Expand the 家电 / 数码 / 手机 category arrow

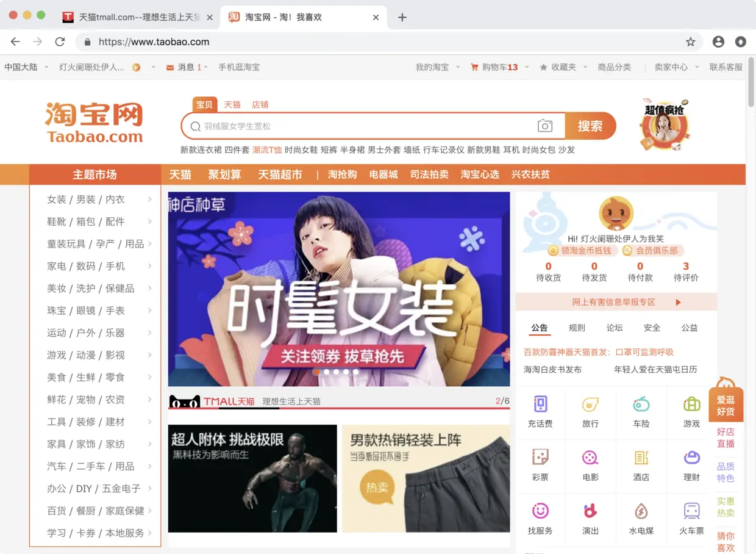(150, 266)
